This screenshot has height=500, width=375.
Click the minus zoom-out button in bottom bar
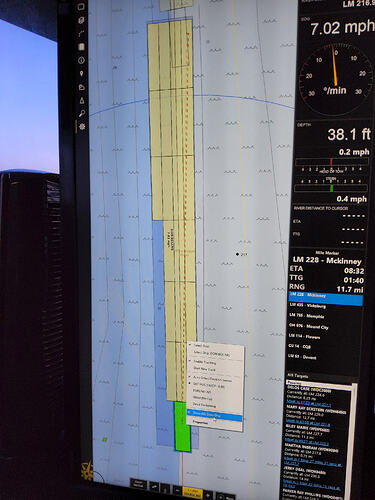point(177,490)
